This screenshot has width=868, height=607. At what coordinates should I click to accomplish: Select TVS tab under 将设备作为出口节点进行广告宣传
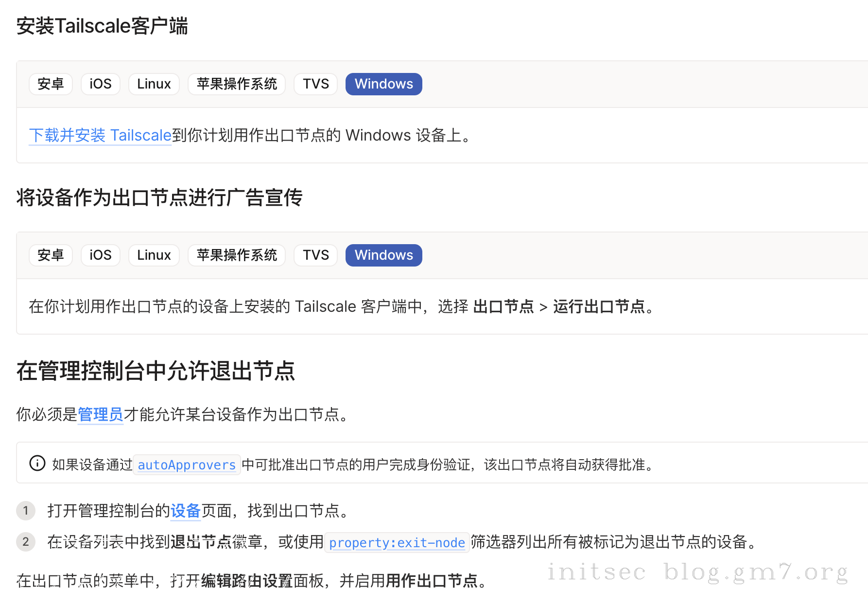[x=316, y=255]
